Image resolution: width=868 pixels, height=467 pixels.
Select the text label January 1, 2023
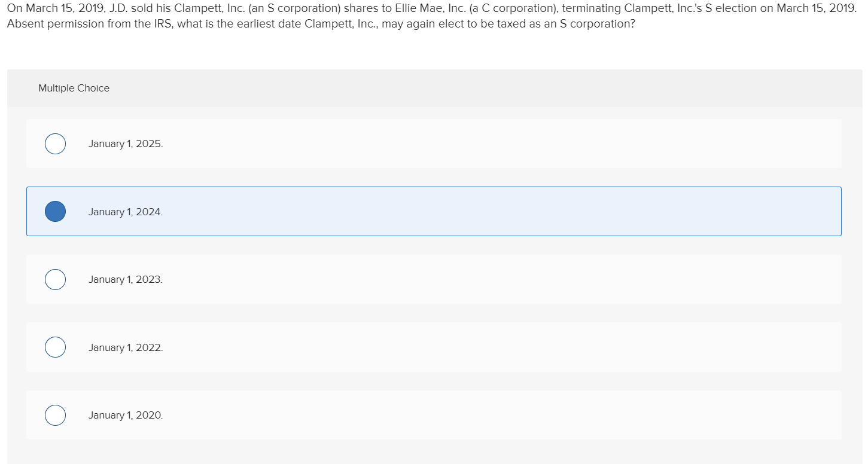tap(126, 279)
